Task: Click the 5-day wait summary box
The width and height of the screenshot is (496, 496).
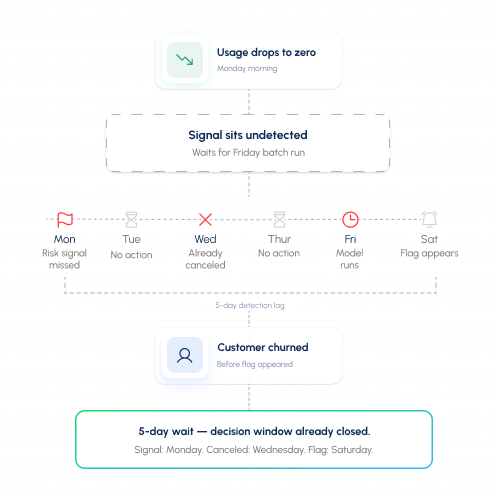Action: click(254, 440)
